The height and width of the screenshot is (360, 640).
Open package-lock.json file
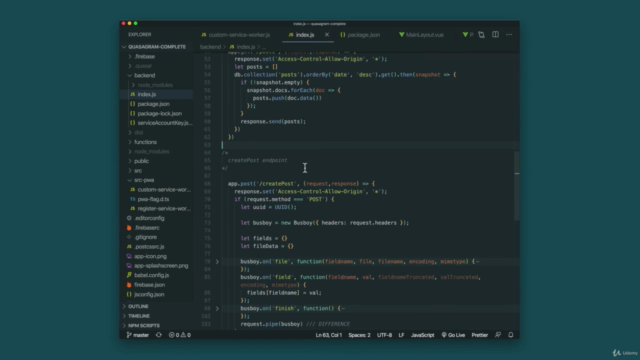click(160, 113)
